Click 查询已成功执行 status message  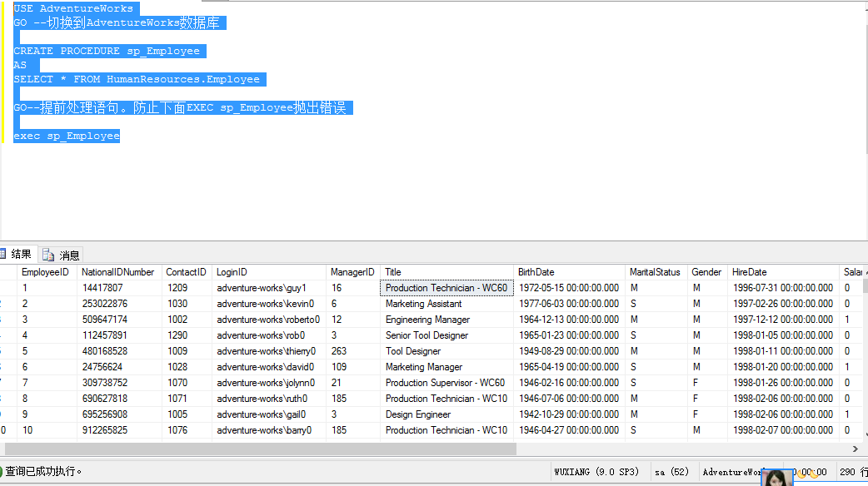pyautogui.click(x=43, y=472)
